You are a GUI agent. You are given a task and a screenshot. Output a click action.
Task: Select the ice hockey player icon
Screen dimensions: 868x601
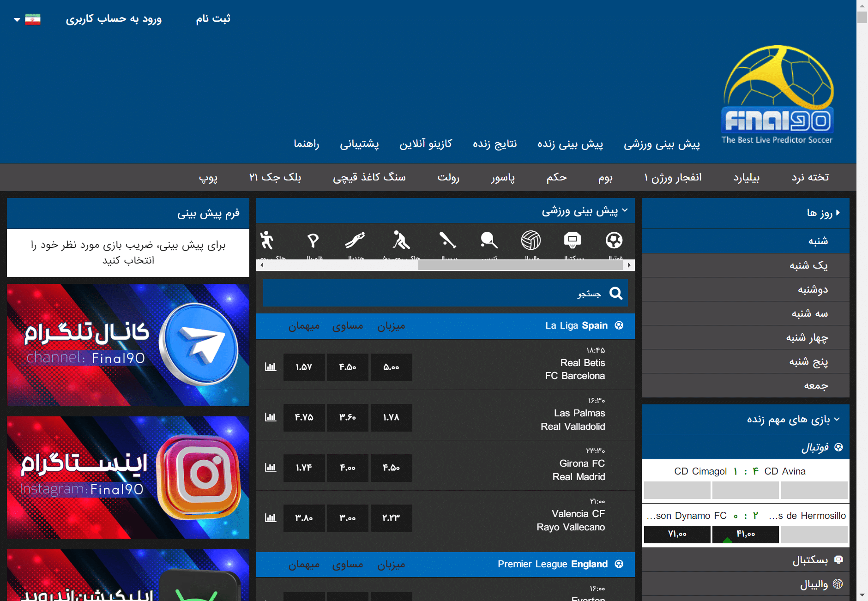tap(400, 240)
